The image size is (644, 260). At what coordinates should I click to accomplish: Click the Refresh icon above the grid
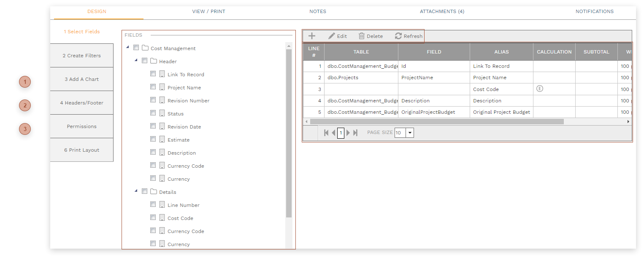[397, 36]
